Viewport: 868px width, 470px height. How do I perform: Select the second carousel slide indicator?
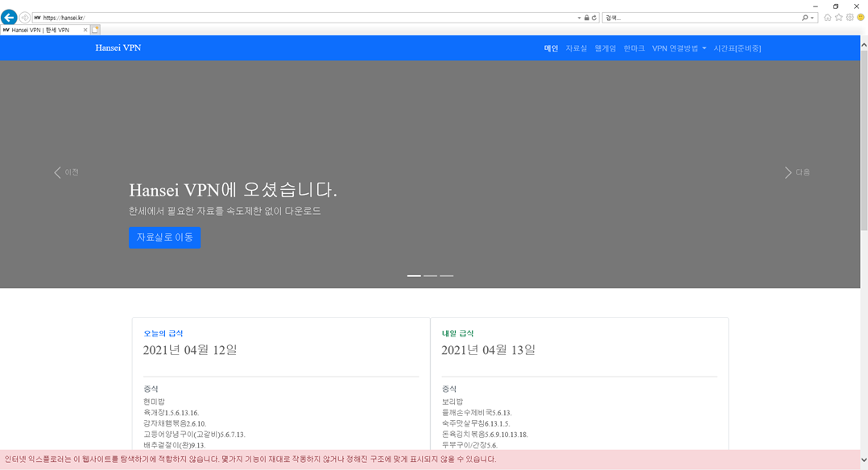tap(431, 275)
